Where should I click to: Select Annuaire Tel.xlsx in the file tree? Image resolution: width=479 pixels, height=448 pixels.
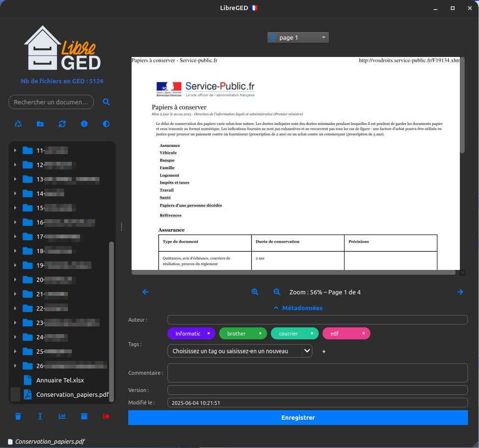(60, 380)
